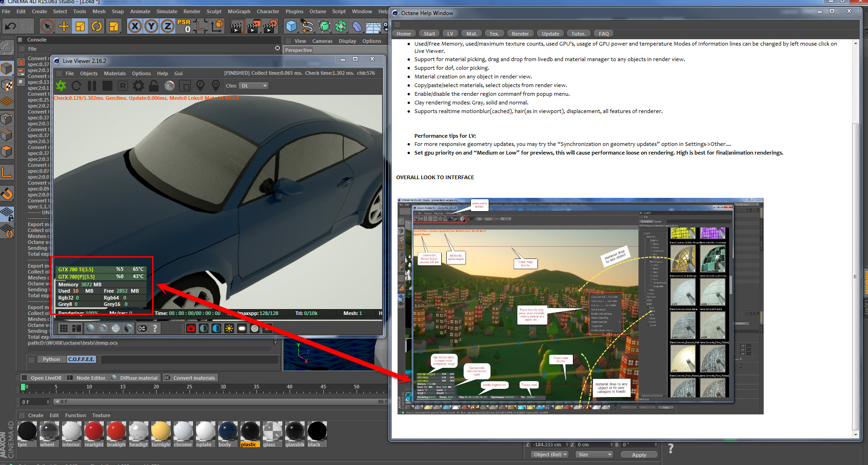
Task: Open the Size mode dropdown
Action: coord(595,455)
